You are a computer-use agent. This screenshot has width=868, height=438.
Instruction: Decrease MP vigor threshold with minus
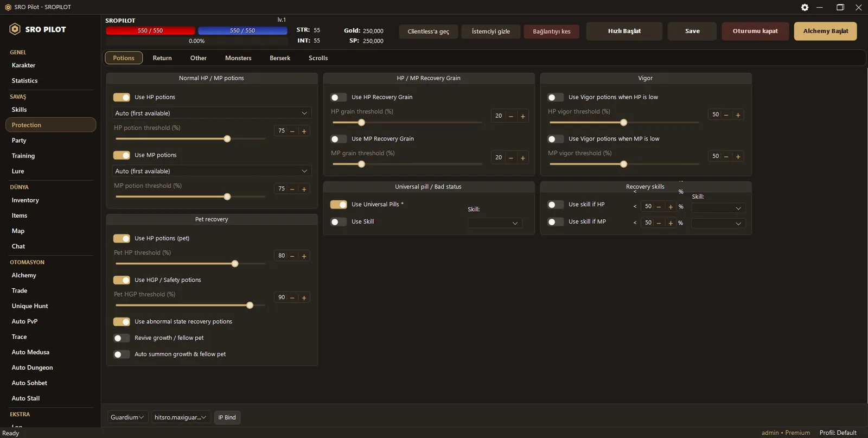coord(726,157)
